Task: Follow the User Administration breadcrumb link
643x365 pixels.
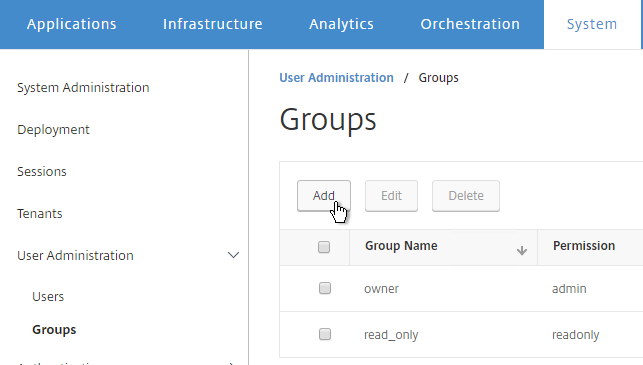Action: click(336, 78)
